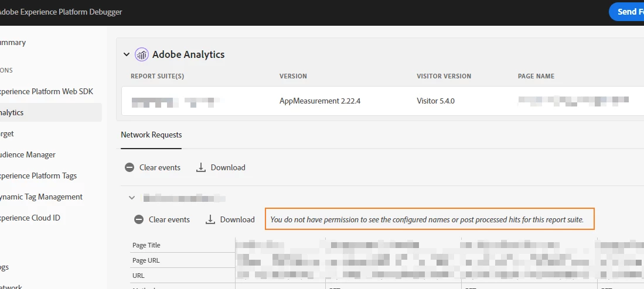Click the VISITOR VERSION column header
Image resolution: width=644 pixels, height=289 pixels.
[444, 76]
